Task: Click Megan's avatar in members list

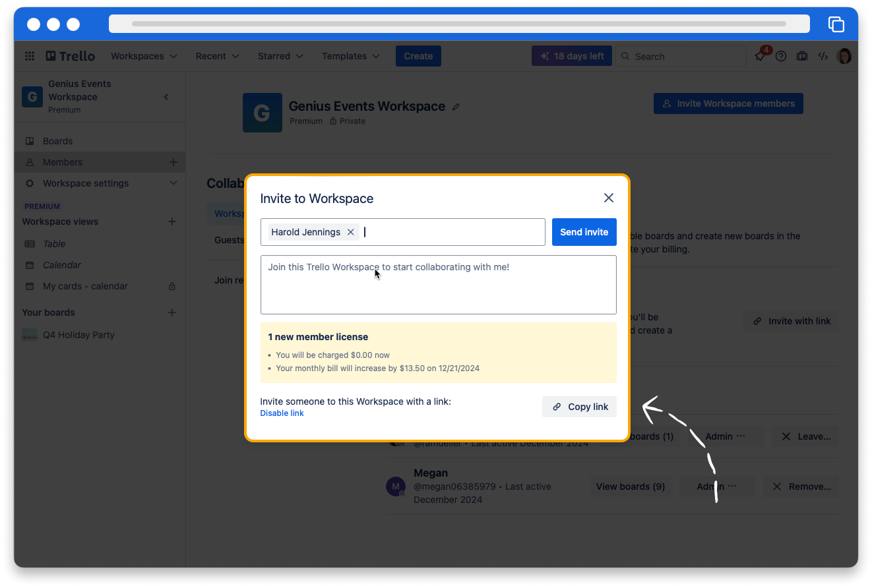Action: point(395,486)
